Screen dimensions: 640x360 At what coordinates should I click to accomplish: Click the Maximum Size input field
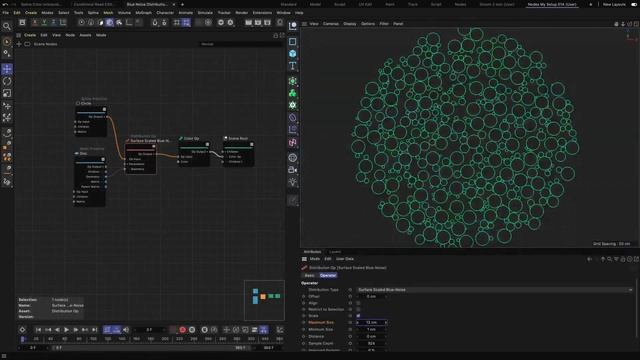371,322
